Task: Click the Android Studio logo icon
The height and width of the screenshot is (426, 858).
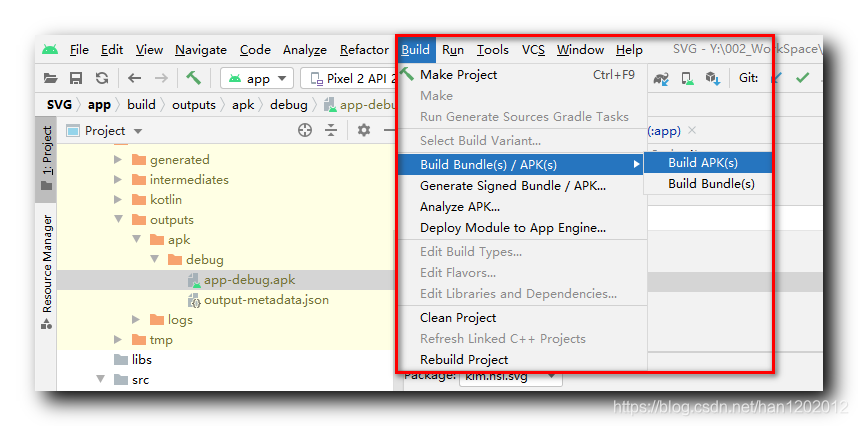Action: [50, 49]
